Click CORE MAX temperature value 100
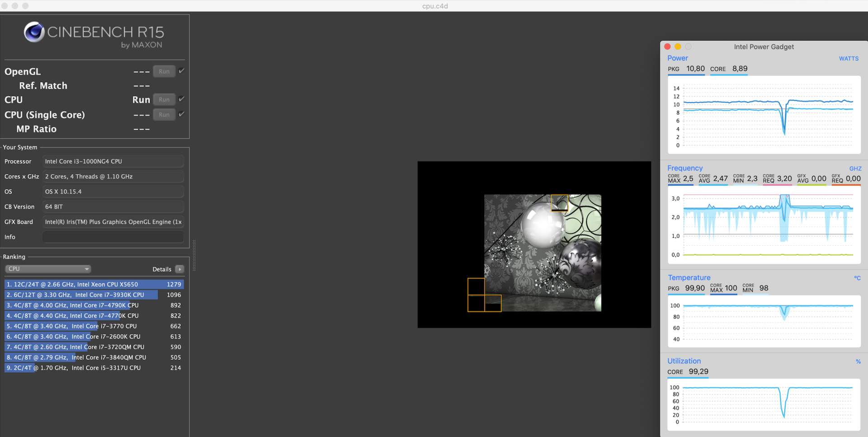The width and height of the screenshot is (868, 437). click(x=731, y=288)
